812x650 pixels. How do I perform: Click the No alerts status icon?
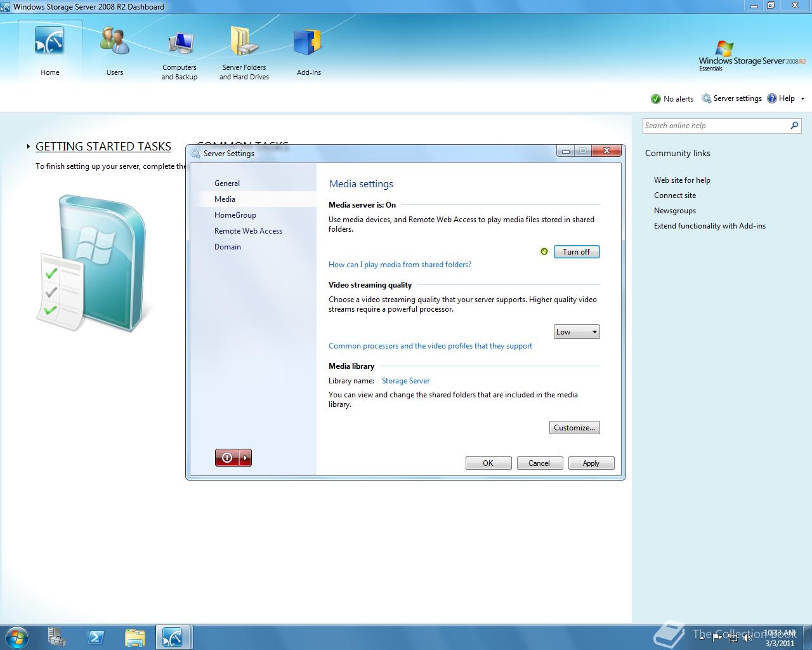coord(656,99)
